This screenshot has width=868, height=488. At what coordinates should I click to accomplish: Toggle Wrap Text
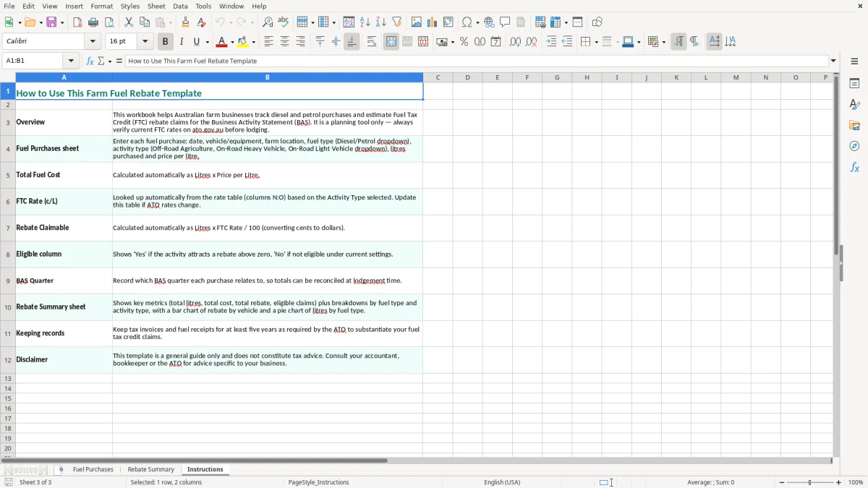(372, 42)
